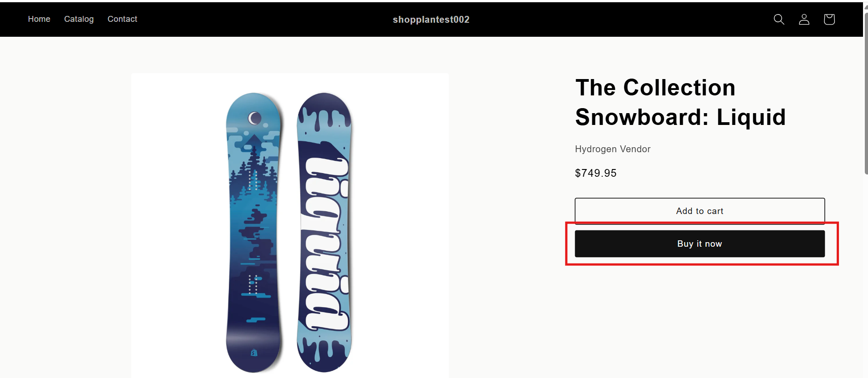868x378 pixels.
Task: Click the product title The Collection Snowboard: Liquid
Action: coord(680,102)
